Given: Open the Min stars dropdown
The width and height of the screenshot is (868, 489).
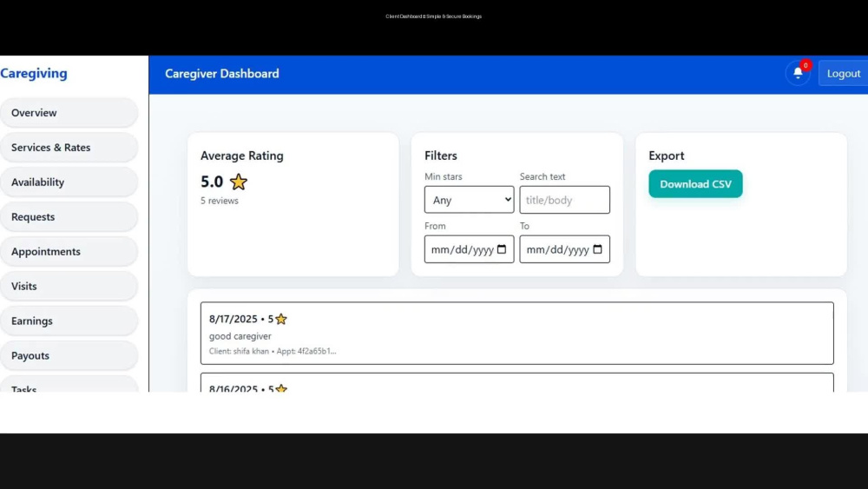Looking at the screenshot, I should (469, 200).
